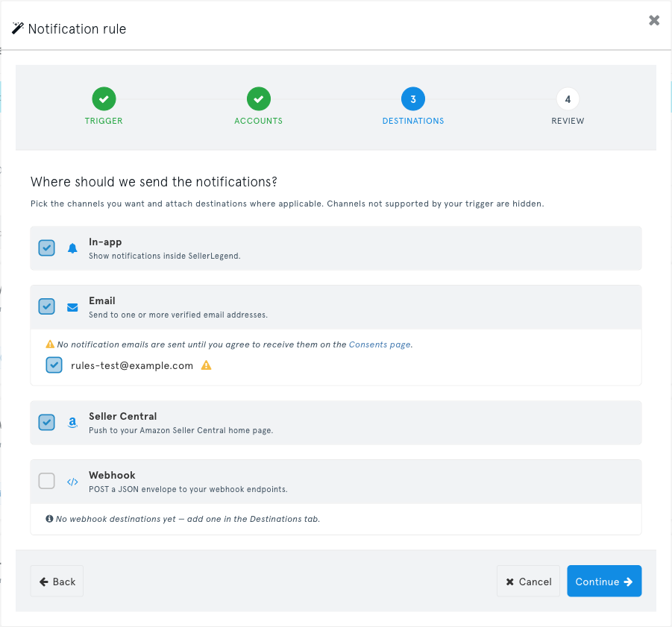Image resolution: width=672 pixels, height=627 pixels.
Task: Click the Email envelope icon
Action: (x=72, y=307)
